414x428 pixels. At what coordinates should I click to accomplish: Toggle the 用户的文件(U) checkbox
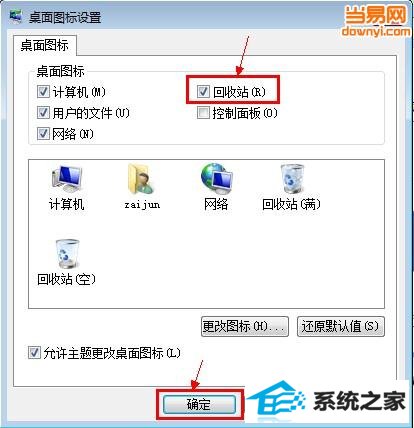(43, 113)
